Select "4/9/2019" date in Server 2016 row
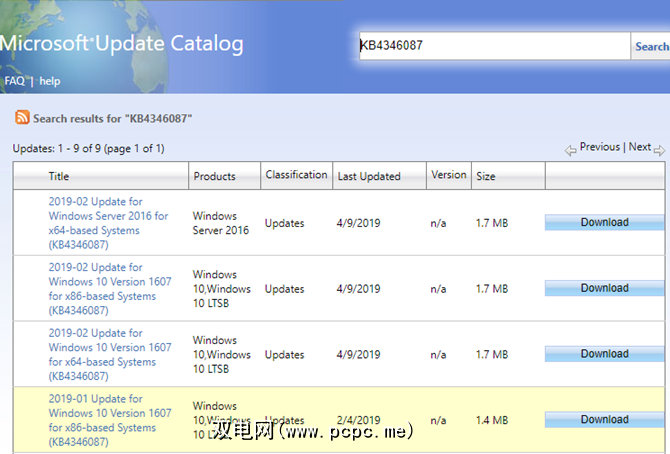Image resolution: width=670 pixels, height=454 pixels. (358, 223)
